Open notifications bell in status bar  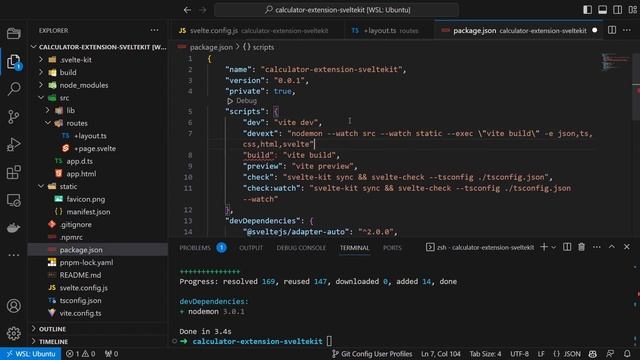point(627,354)
